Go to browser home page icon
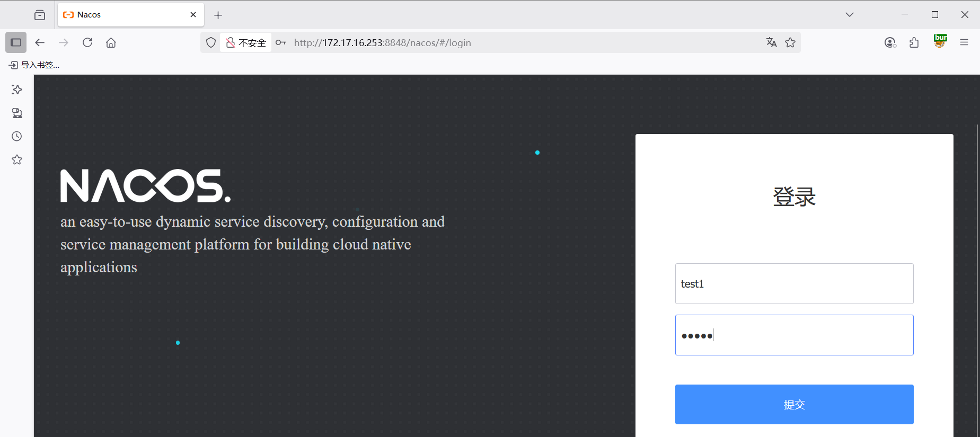980x437 pixels. point(111,42)
